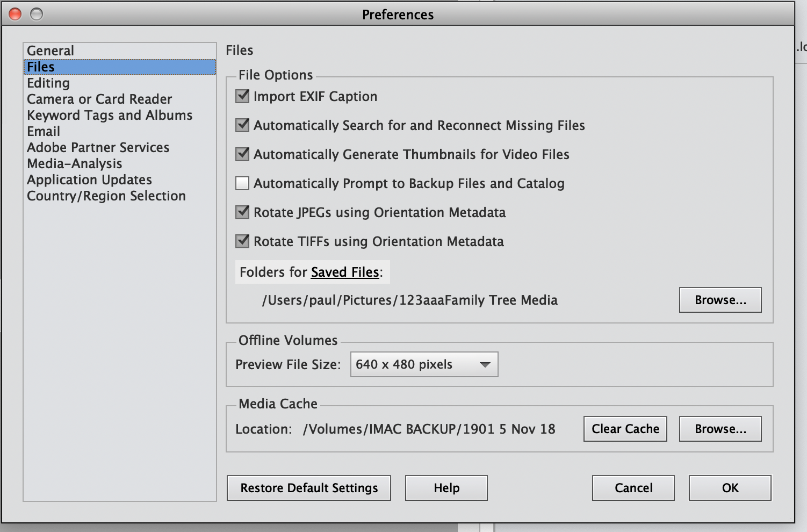807x532 pixels.
Task: Toggle Rotate JPEGs using Orientation Metadata
Action: pos(242,212)
